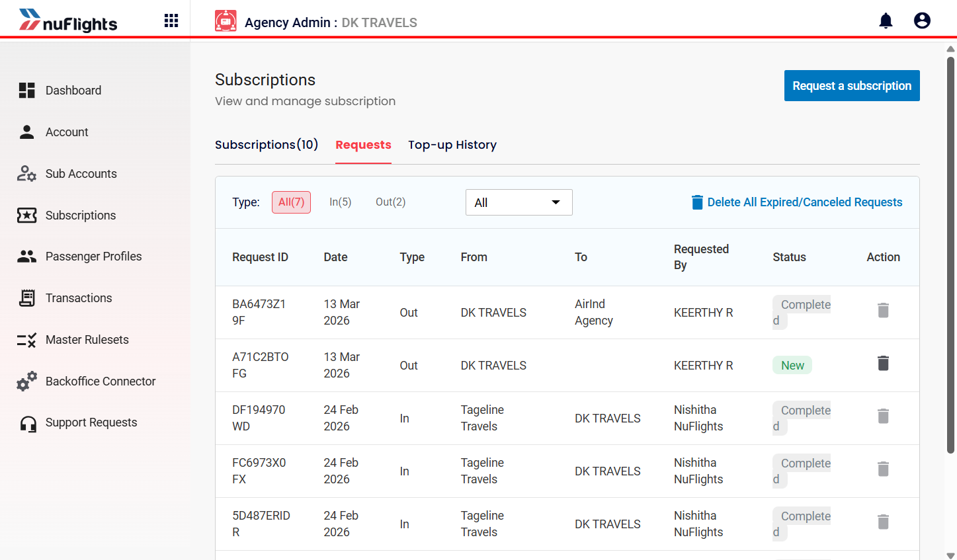Click the Subscriptions ticket icon

tap(27, 216)
